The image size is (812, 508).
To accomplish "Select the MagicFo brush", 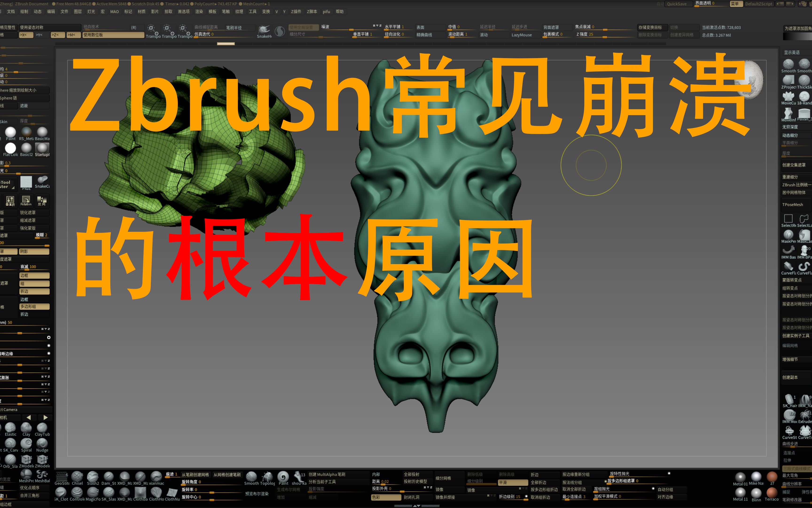I will [93, 494].
